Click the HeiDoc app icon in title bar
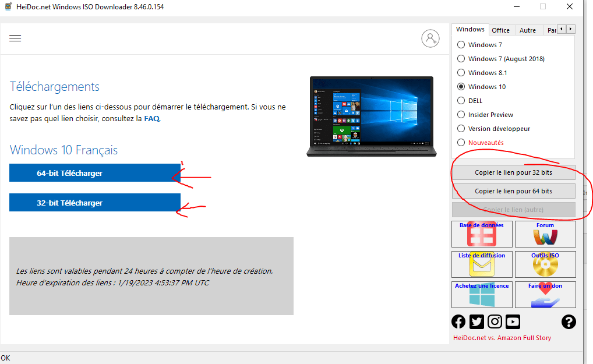The height and width of the screenshot is (364, 593). (x=8, y=6)
